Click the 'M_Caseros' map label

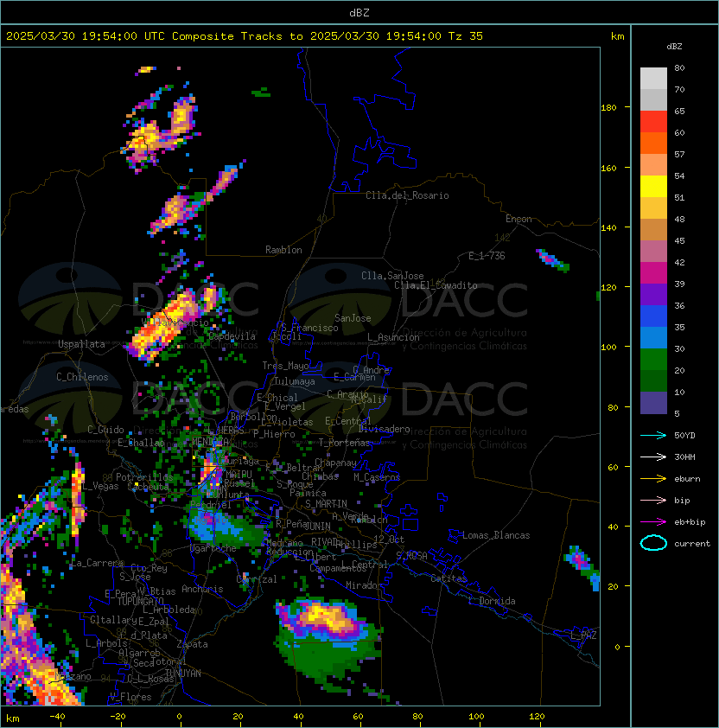(x=377, y=476)
